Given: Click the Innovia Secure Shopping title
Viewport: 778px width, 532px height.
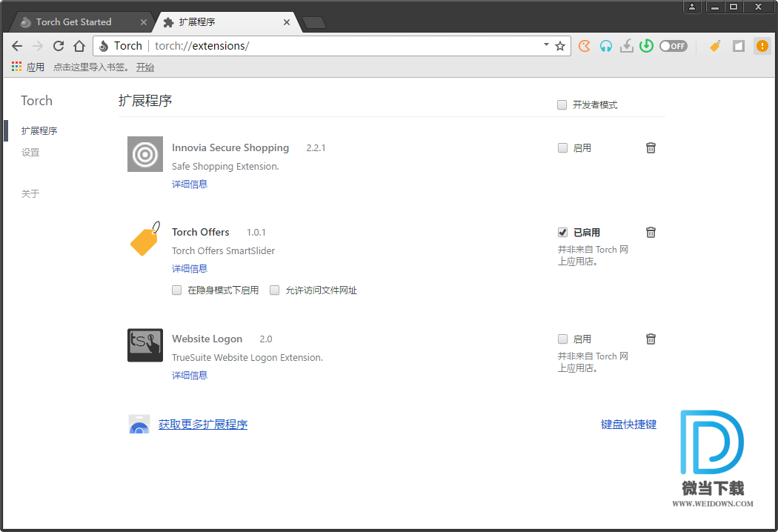Looking at the screenshot, I should coord(230,148).
